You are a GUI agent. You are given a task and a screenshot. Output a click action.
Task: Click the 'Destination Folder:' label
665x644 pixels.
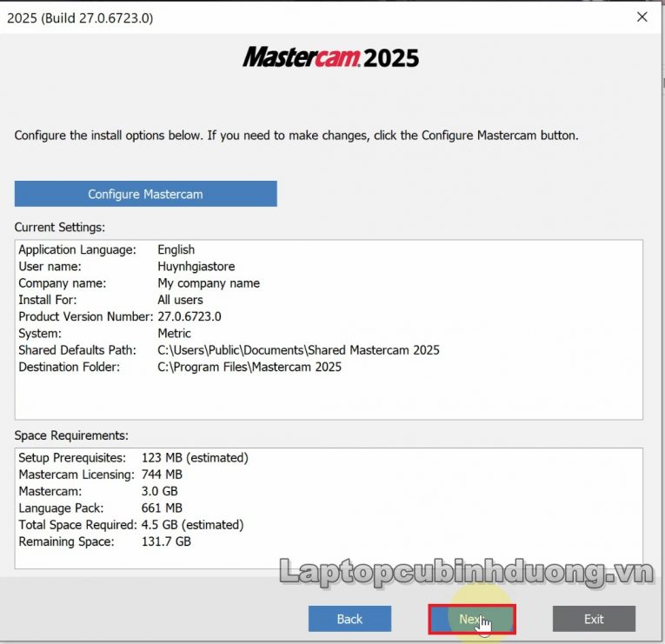[x=70, y=367]
